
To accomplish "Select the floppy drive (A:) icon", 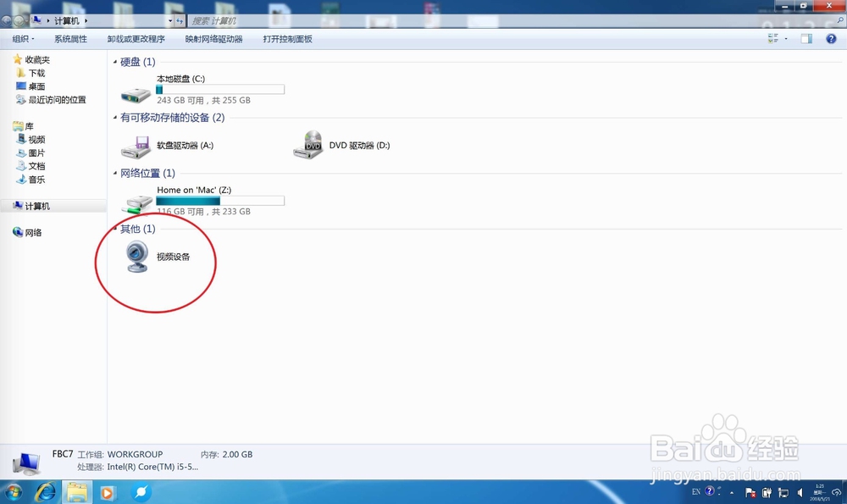I will [136, 147].
